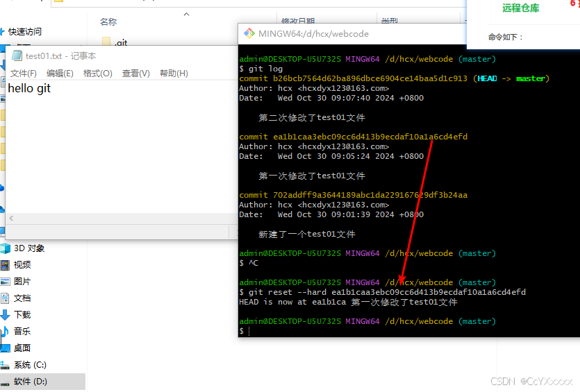Click the 视频 film icon
The image size is (580, 392).
coord(5,265)
